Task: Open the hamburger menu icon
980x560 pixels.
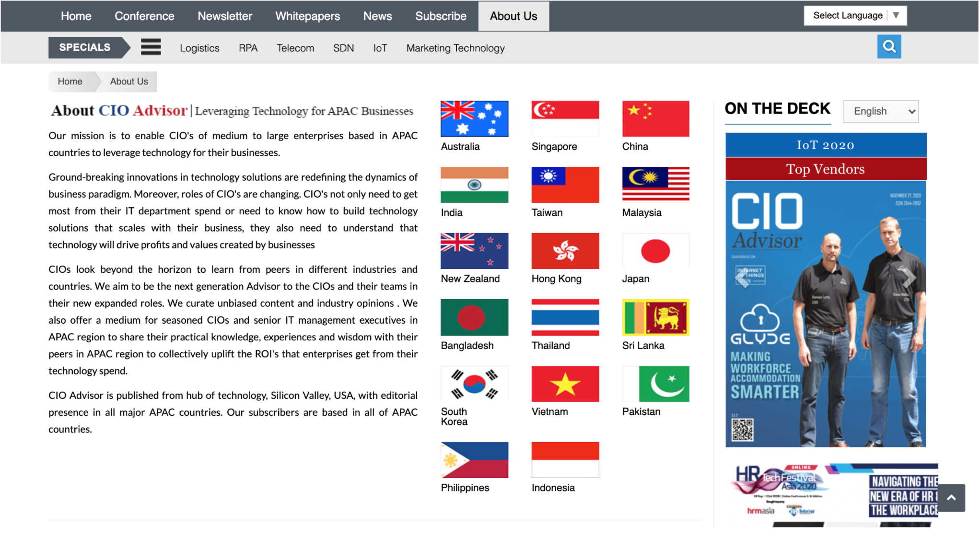Action: [151, 47]
